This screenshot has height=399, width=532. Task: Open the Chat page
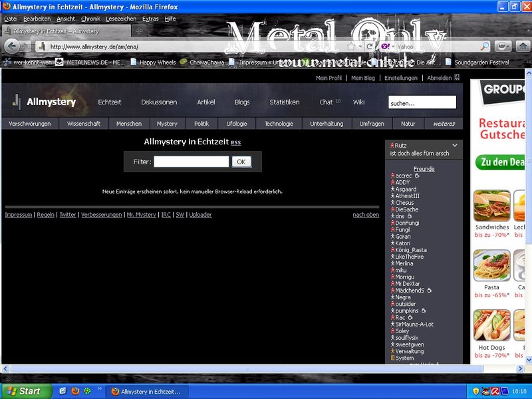[326, 102]
